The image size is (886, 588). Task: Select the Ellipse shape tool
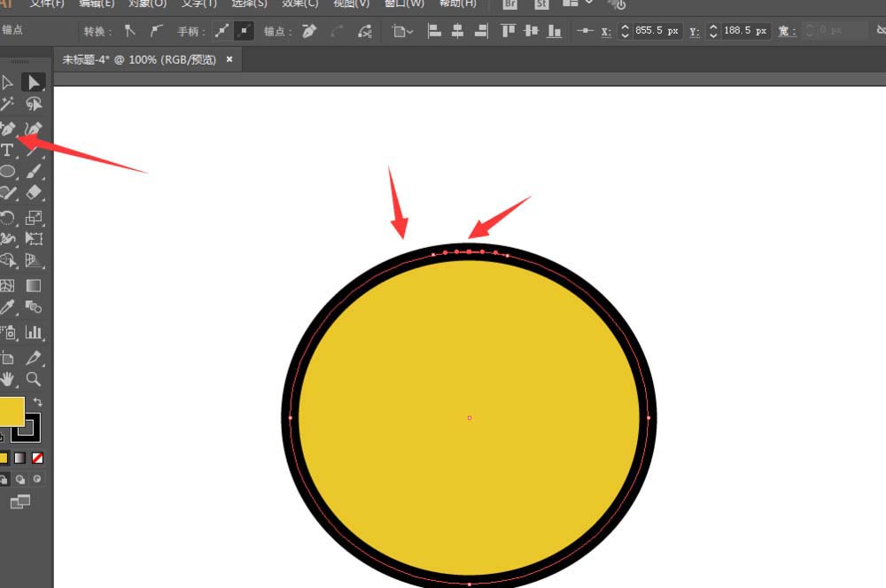8,172
